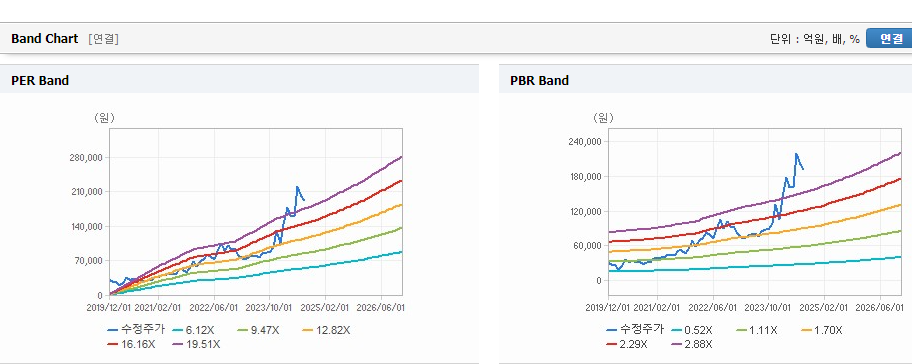Click the 280,000 y-axis label in PER chart

coord(86,158)
